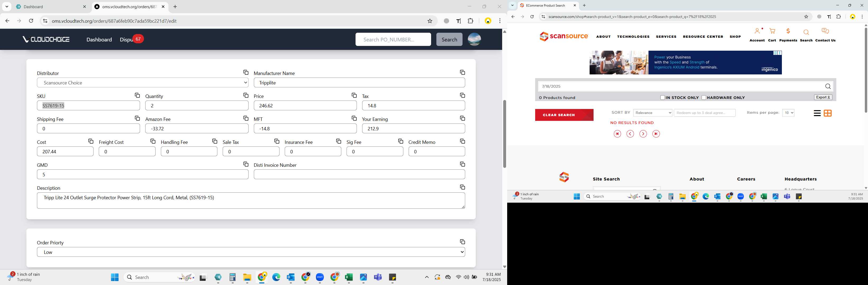The image size is (868, 285).
Task: Go to last results page in ScanSource
Action: click(x=656, y=134)
